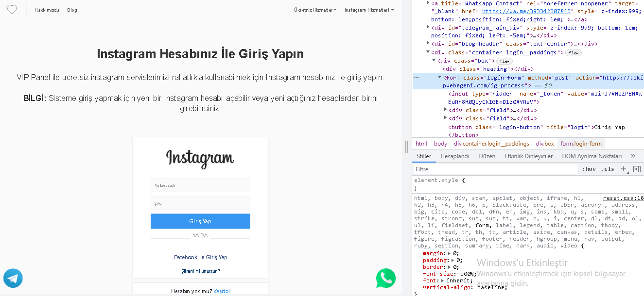Toggle the .cls class editor
This screenshot has height=296, width=644.
608,169
